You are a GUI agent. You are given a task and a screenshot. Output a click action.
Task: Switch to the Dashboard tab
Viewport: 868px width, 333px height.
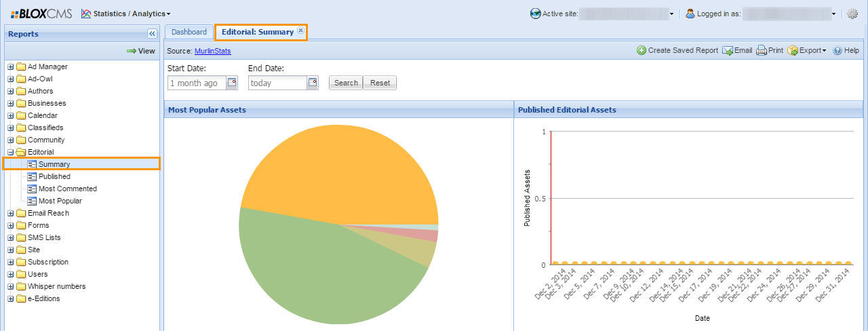coord(189,32)
